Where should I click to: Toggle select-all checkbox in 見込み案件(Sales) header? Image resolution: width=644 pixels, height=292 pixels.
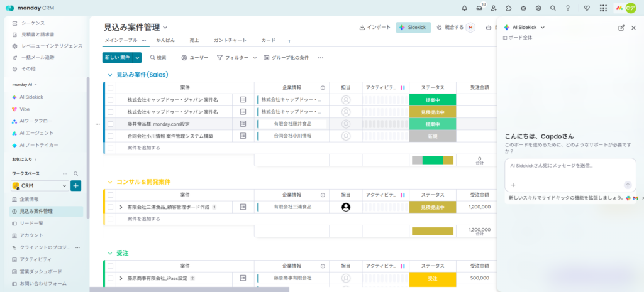pyautogui.click(x=110, y=88)
